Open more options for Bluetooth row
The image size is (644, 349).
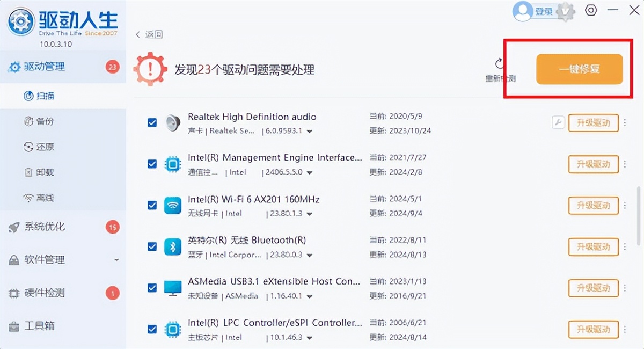point(625,246)
